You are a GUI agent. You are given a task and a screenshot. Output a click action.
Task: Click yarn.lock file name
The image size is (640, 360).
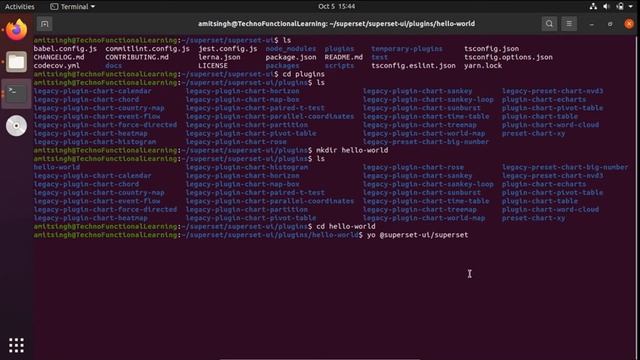pyautogui.click(x=483, y=66)
